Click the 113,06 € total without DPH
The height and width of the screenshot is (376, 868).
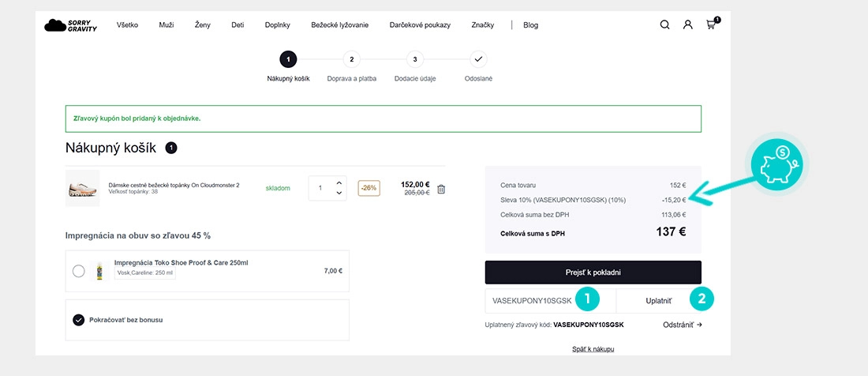[675, 215]
